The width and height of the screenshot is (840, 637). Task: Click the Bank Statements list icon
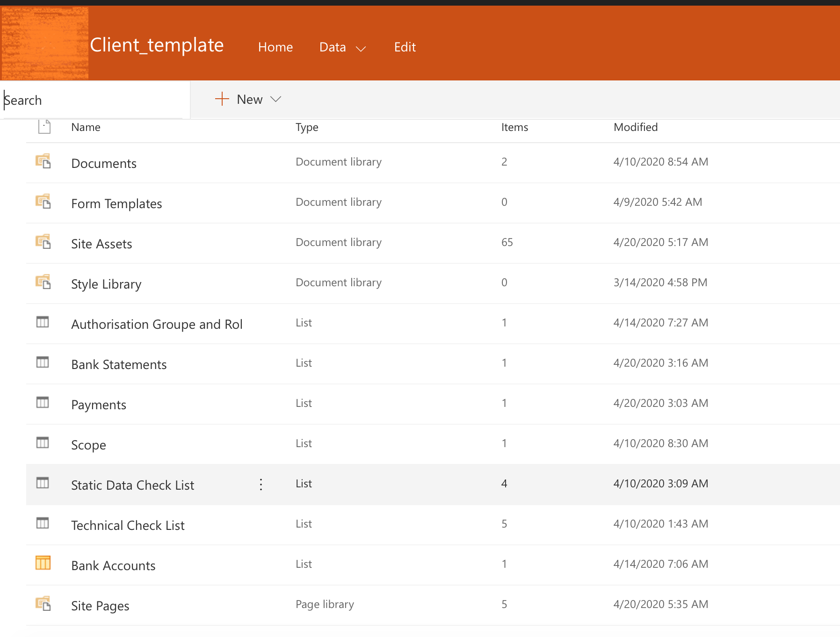coord(43,362)
